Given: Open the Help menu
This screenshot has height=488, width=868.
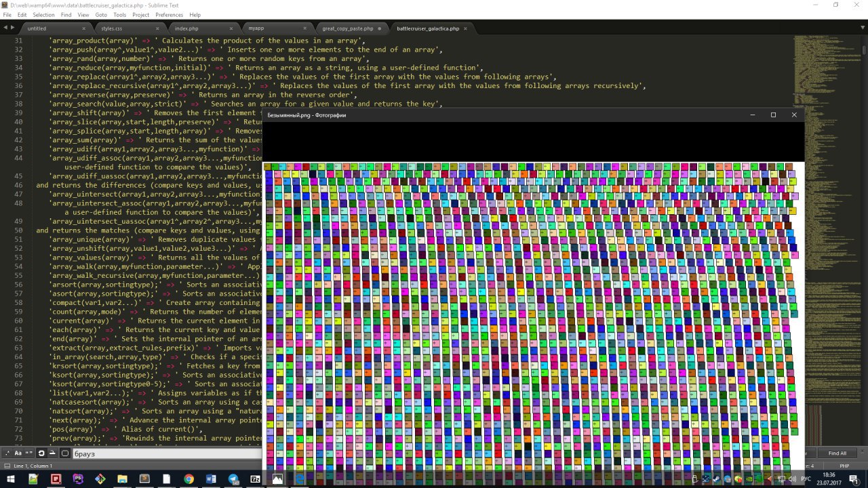Looking at the screenshot, I should 195,14.
